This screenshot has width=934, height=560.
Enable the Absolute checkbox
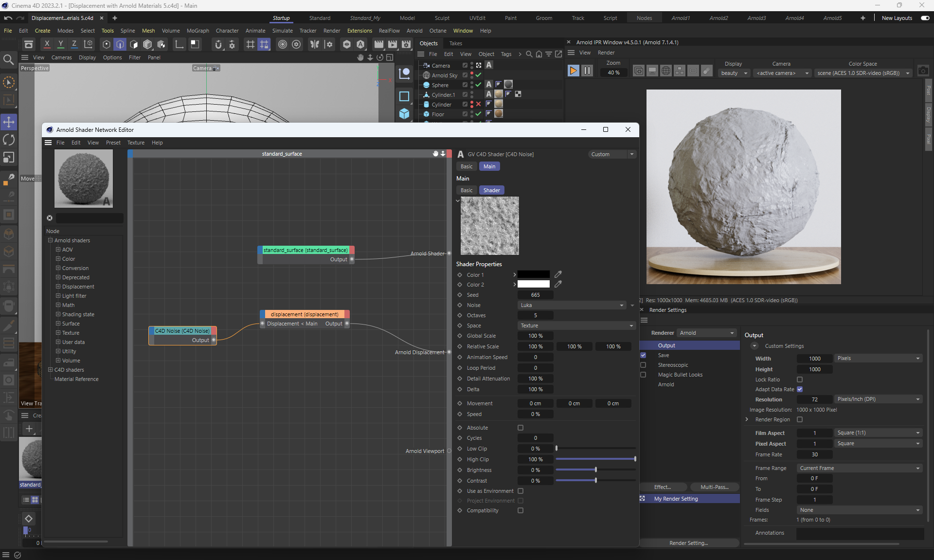click(x=521, y=428)
